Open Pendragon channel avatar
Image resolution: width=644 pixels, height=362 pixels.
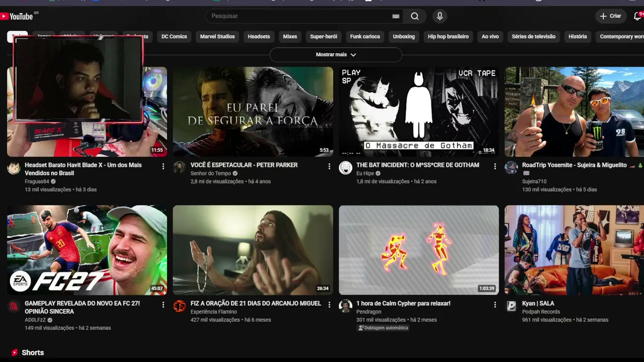346,306
